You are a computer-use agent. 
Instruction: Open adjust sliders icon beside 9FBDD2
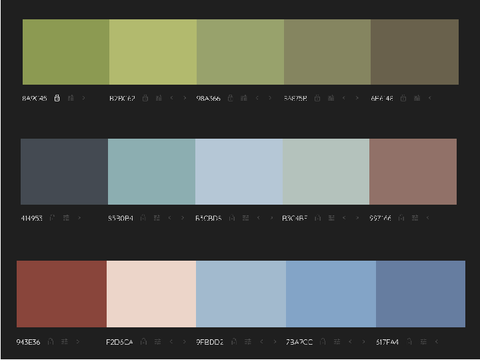tap(248, 342)
